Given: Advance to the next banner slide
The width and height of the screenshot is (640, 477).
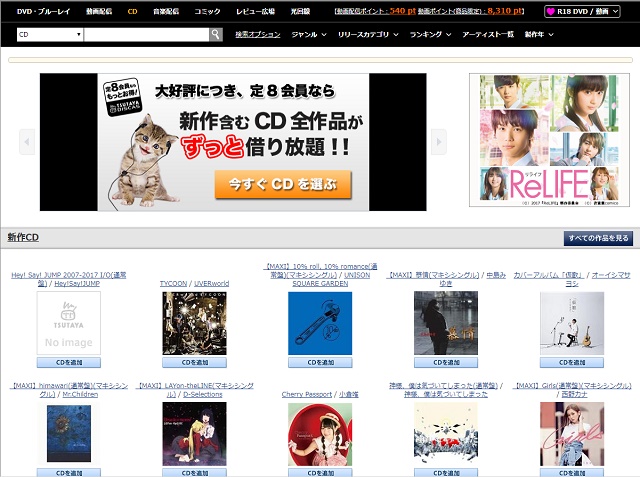Looking at the screenshot, I should (439, 142).
